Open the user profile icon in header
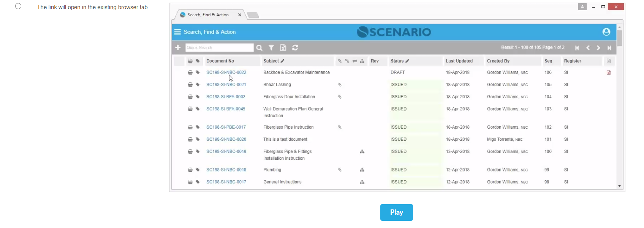Viewport: 644px width, 228px height. pos(606,32)
